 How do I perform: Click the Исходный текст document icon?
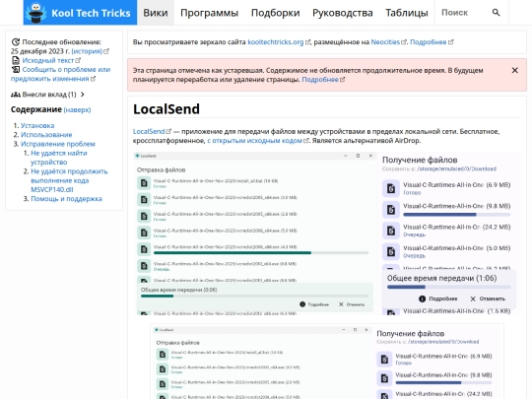pos(15,60)
